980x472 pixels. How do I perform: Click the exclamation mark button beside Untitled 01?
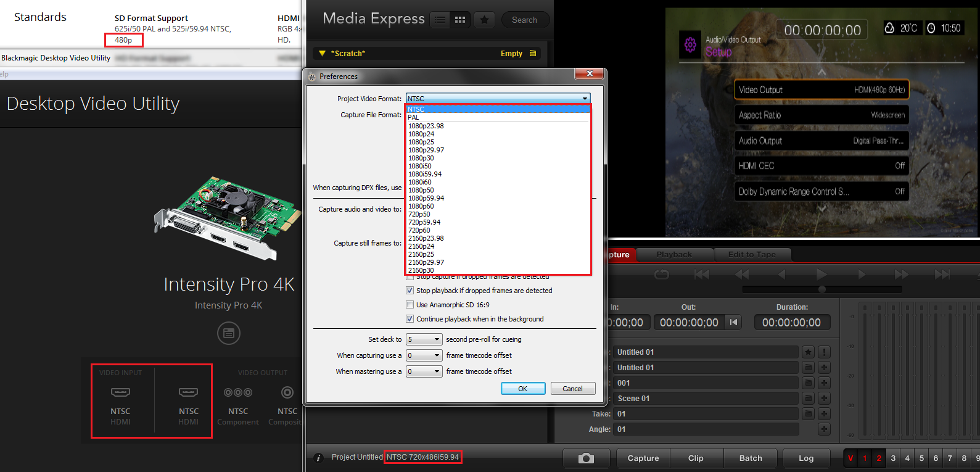[824, 352]
